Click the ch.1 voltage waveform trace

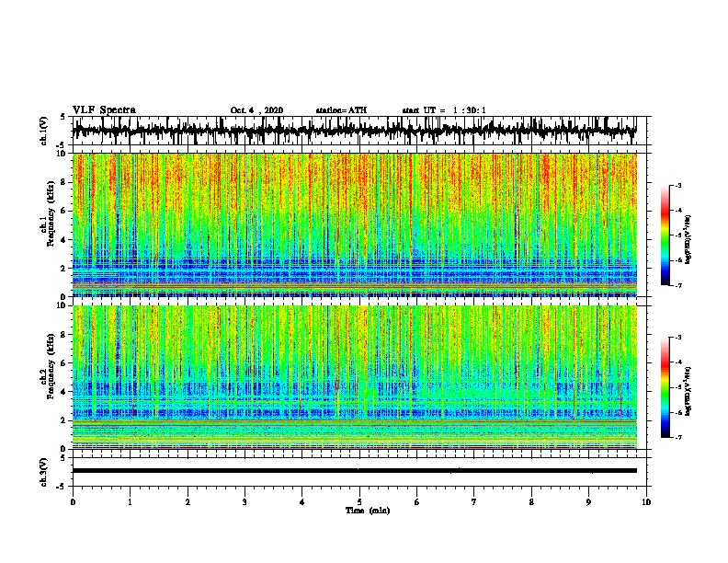(x=354, y=131)
